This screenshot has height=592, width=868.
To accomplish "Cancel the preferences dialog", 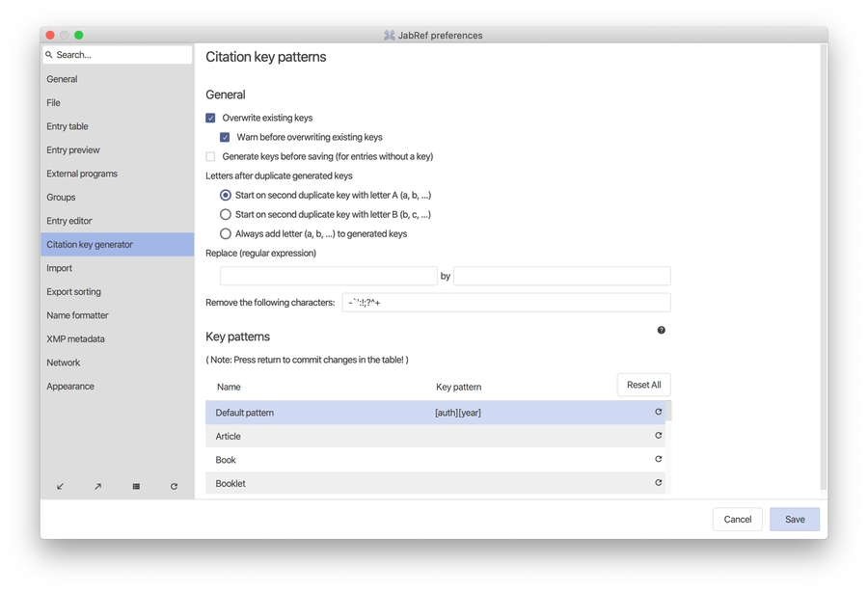I will point(737,519).
